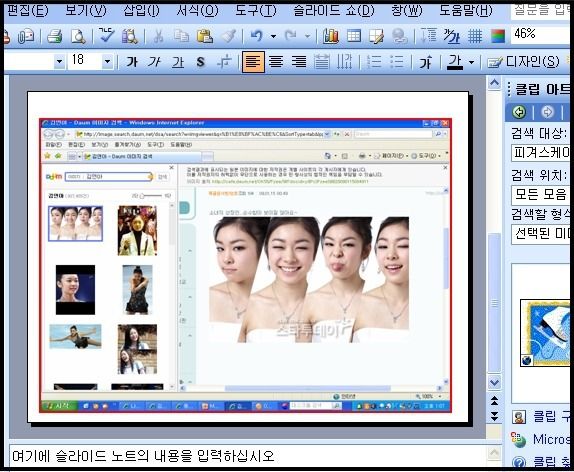Screen dimensions: 574x472
Task: Run the spelling check icon
Action: point(107,36)
